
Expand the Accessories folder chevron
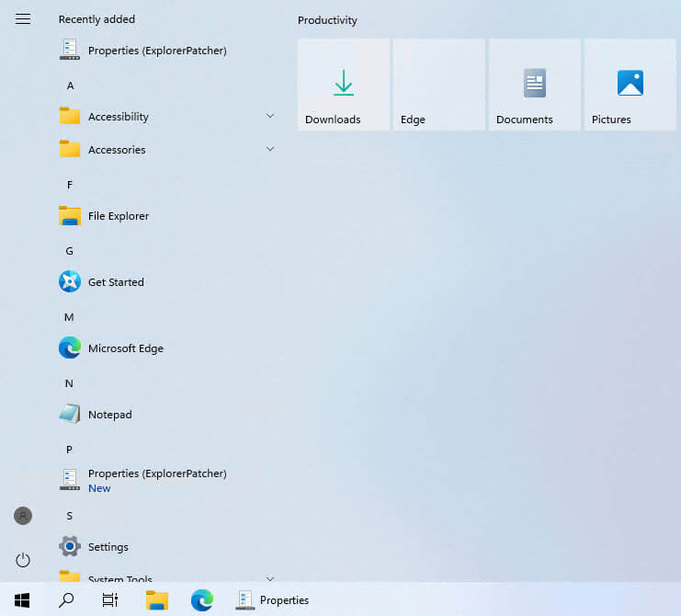point(269,150)
